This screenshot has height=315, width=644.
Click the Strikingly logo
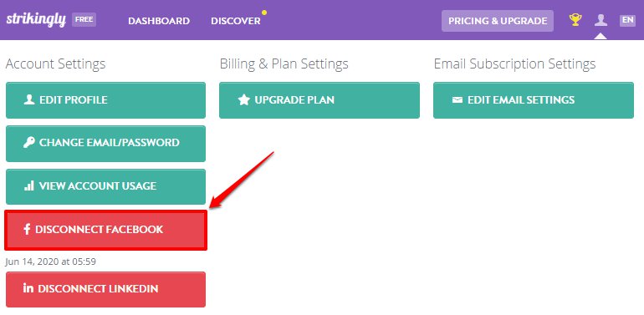click(36, 20)
